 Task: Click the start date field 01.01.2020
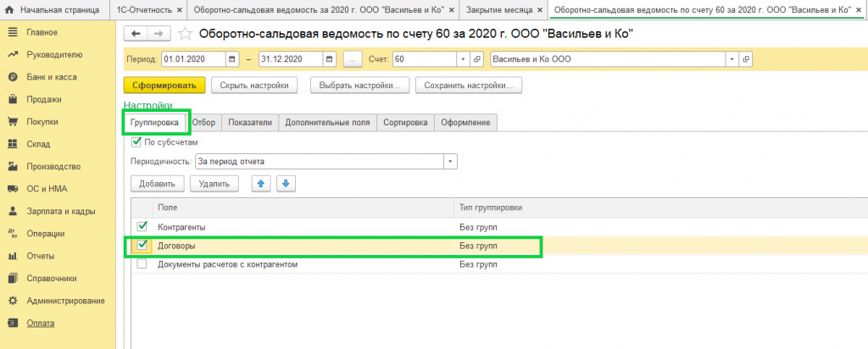(194, 58)
